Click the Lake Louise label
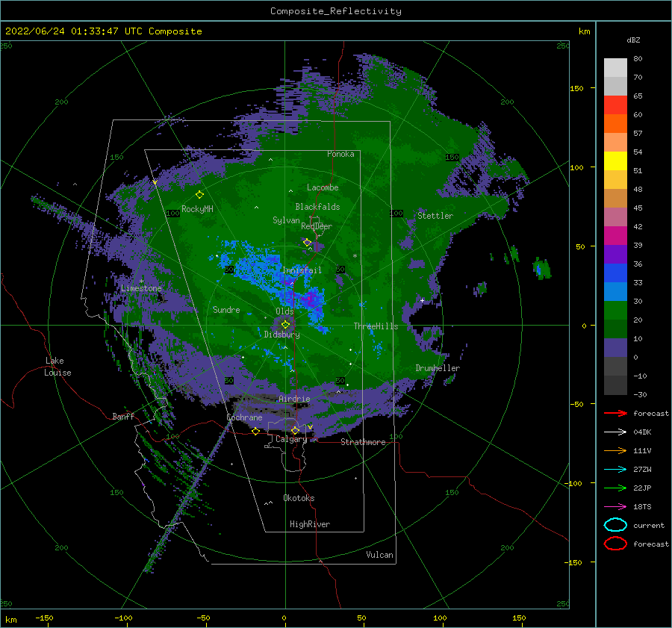The width and height of the screenshot is (672, 628). point(57,367)
